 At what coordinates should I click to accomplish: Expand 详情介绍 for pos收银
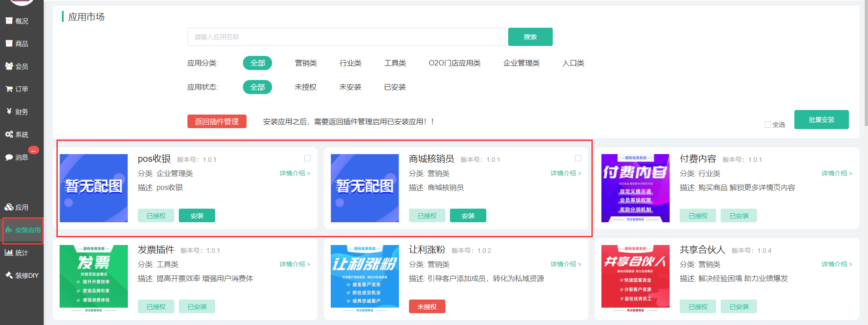coord(295,173)
